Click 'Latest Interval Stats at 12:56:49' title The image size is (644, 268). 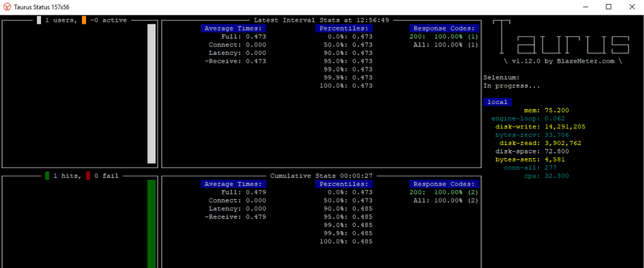pos(321,20)
